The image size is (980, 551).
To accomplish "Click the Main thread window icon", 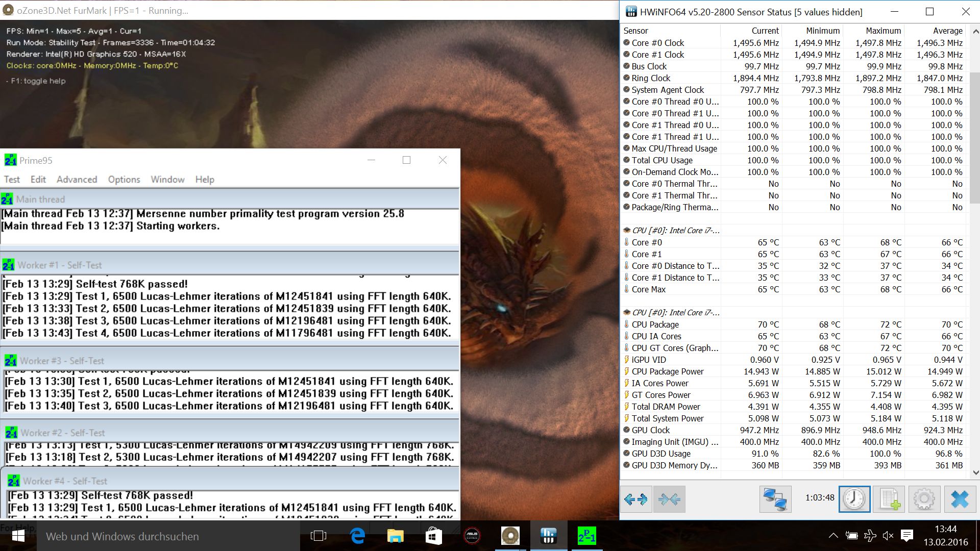I will point(7,199).
